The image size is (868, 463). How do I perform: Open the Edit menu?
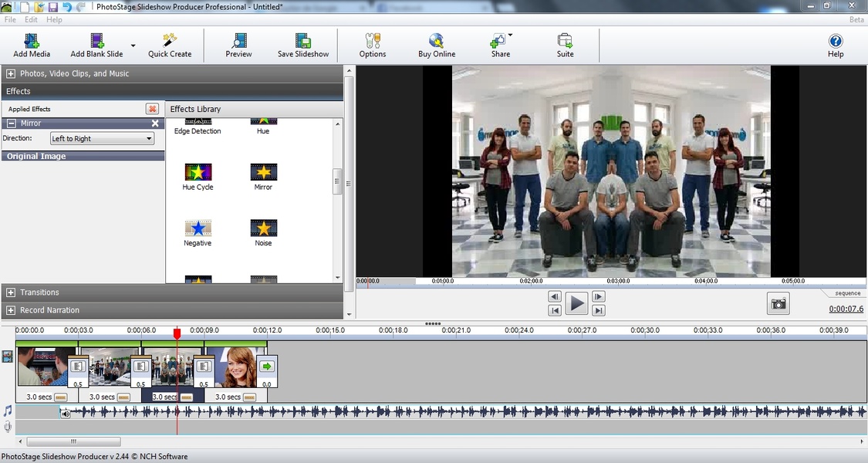click(x=31, y=19)
